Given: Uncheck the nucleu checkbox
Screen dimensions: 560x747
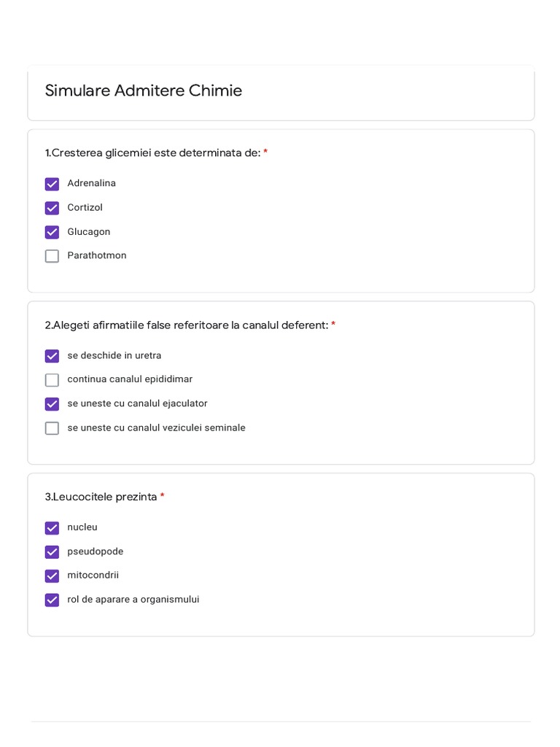Looking at the screenshot, I should (x=52, y=528).
